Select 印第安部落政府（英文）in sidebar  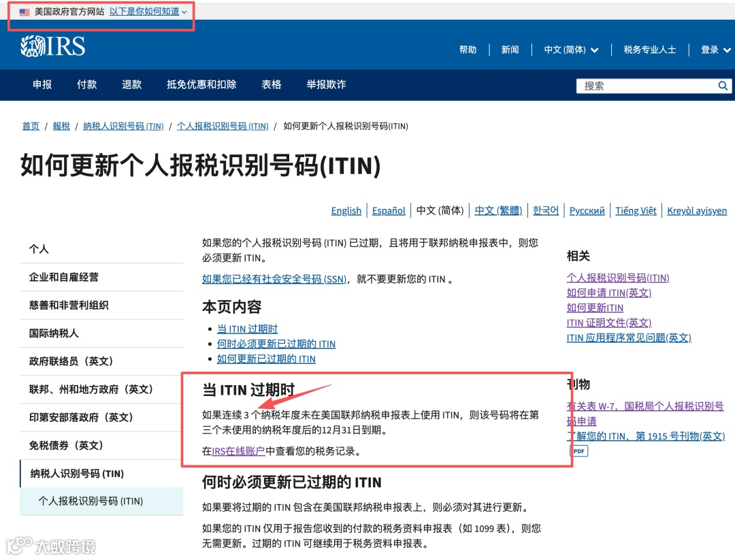(x=101, y=418)
